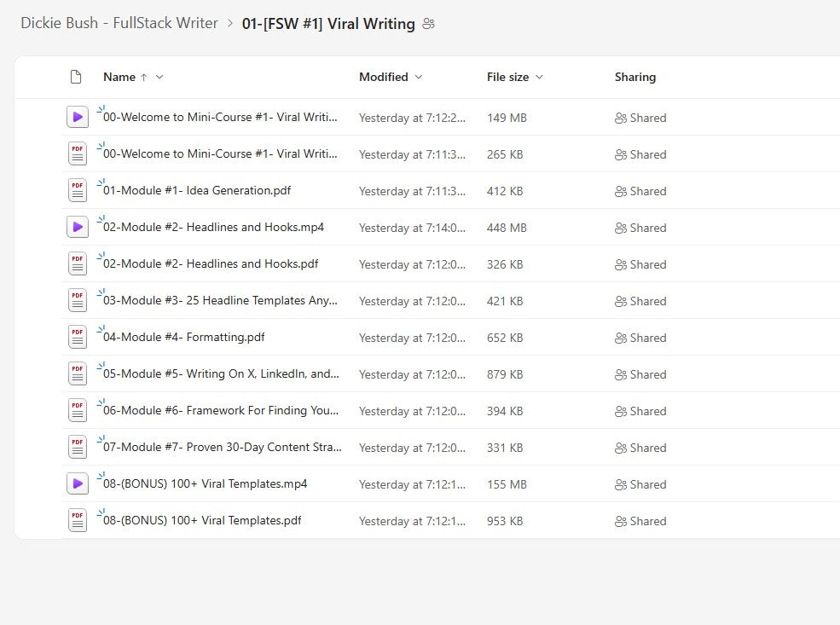
Task: Open 07-Module #7- Proven 30-Day Content file
Action: pyautogui.click(x=223, y=447)
